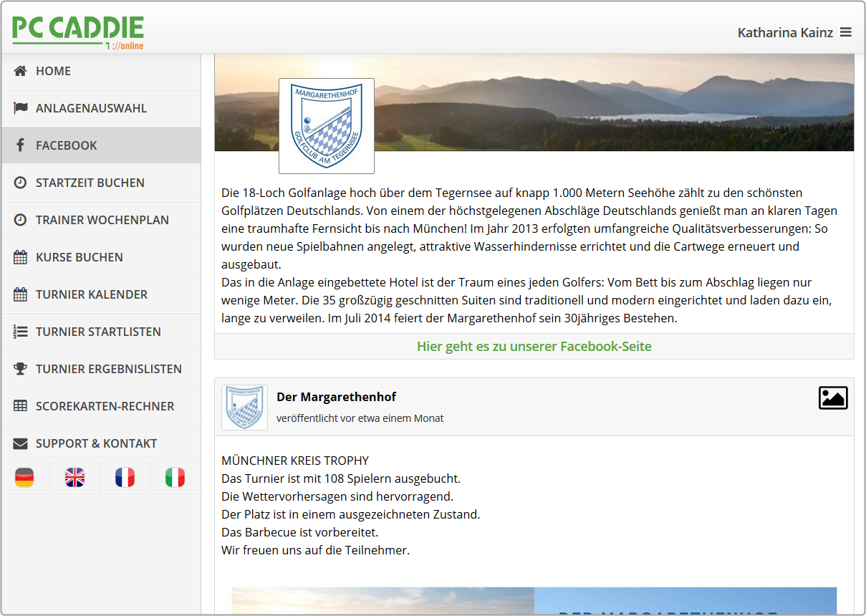The width and height of the screenshot is (866, 616).
Task: Open TRAINER WOCHENPLAN menu item
Action: [101, 220]
